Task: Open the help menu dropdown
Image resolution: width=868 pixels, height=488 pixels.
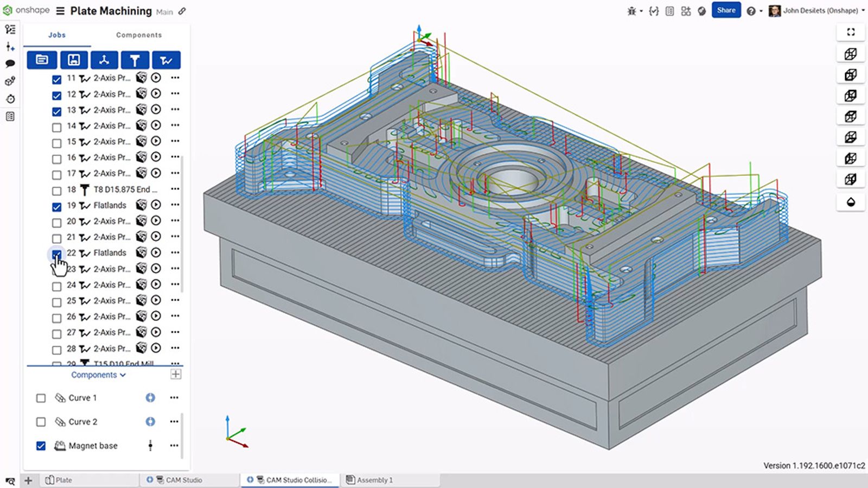Action: pos(754,11)
